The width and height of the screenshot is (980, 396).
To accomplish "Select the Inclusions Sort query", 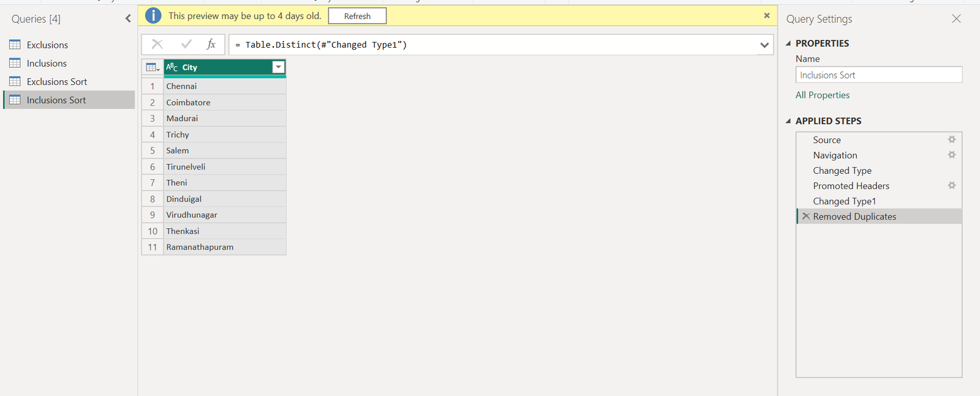I will 69,100.
